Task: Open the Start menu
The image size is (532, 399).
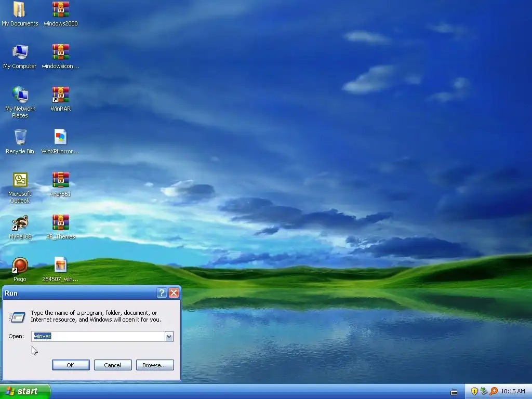Action: tap(25, 391)
